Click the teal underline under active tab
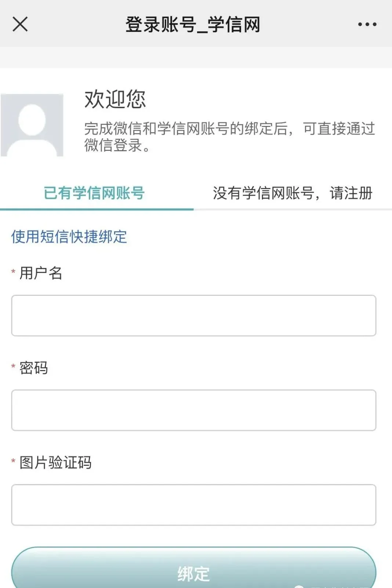The width and height of the screenshot is (392, 588). click(97, 209)
